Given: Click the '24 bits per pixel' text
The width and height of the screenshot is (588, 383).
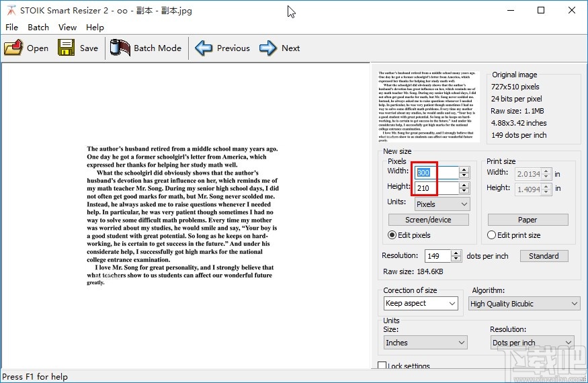Looking at the screenshot, I should 516,99.
